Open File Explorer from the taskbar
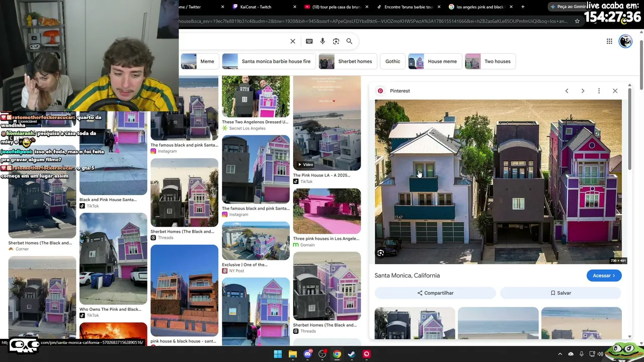Image resolution: width=644 pixels, height=362 pixels. [x=293, y=354]
